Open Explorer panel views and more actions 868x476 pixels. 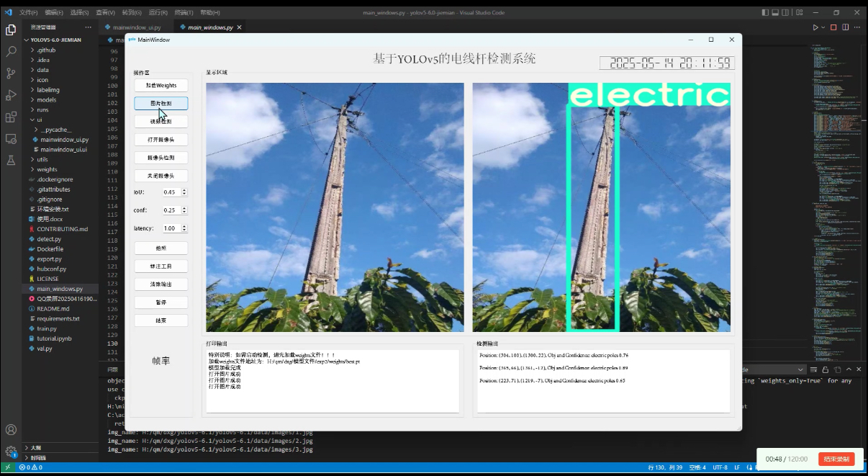click(89, 27)
